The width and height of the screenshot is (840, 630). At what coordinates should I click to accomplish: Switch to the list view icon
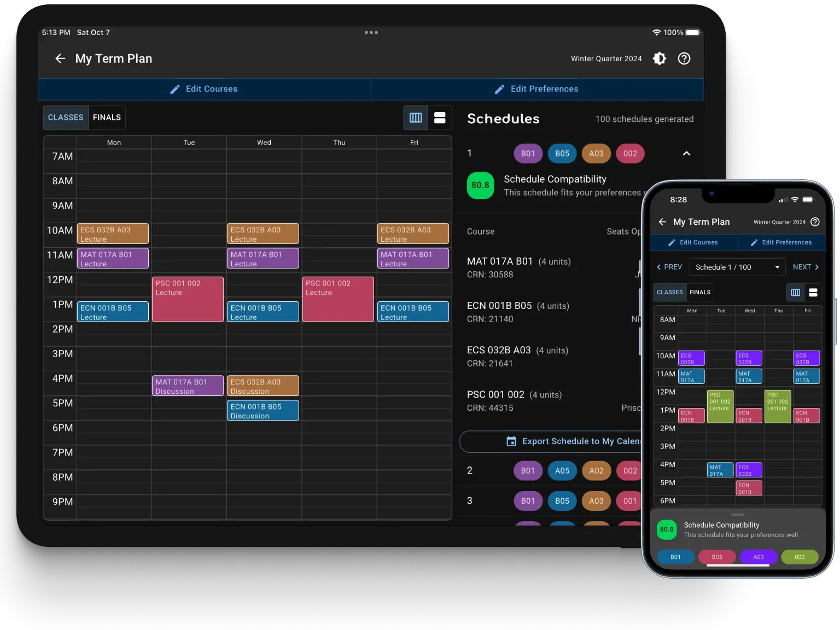[439, 118]
